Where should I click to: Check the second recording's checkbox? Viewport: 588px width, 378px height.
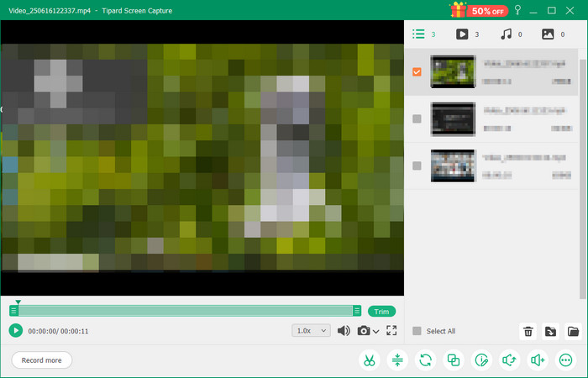(x=417, y=119)
